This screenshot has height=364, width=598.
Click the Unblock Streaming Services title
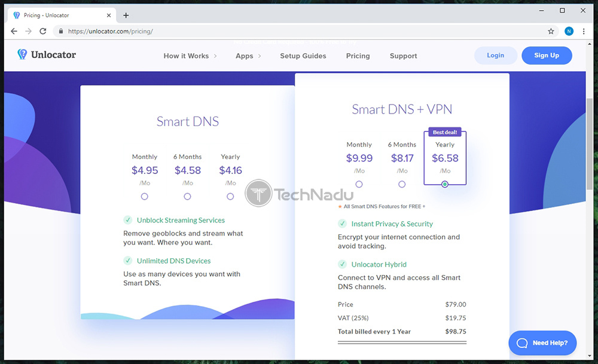coord(181,220)
